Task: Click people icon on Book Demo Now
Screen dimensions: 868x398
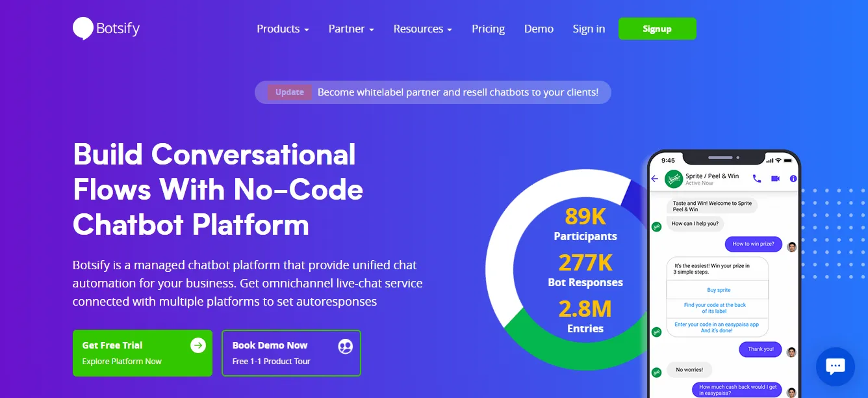Action: [346, 346]
